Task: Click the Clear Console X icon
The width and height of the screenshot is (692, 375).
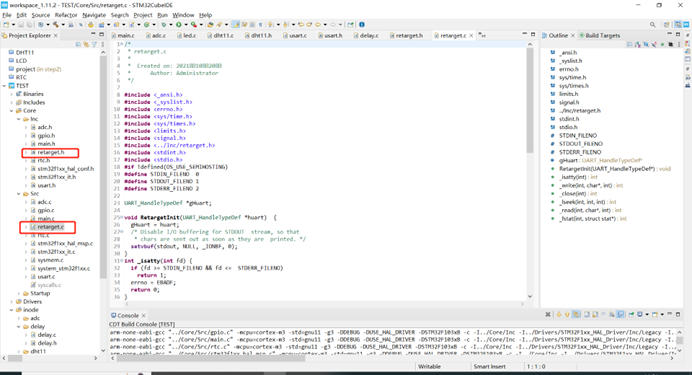Action: click(548, 315)
